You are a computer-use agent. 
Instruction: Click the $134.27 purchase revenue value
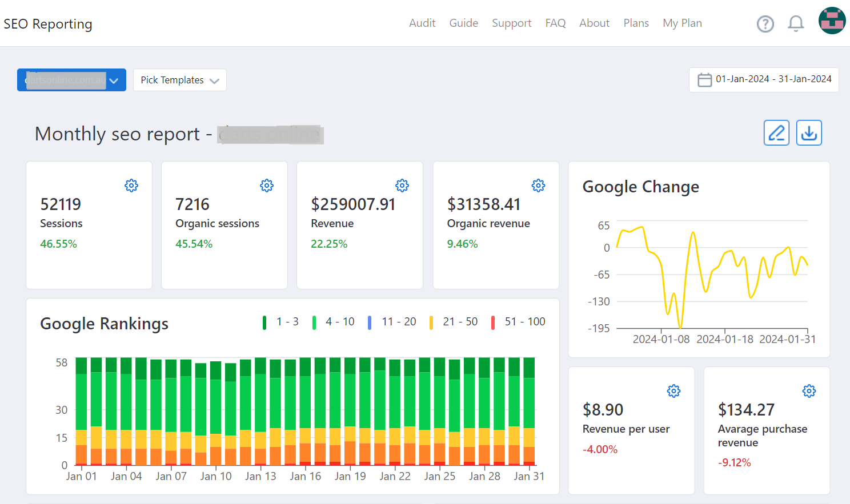pyautogui.click(x=746, y=409)
